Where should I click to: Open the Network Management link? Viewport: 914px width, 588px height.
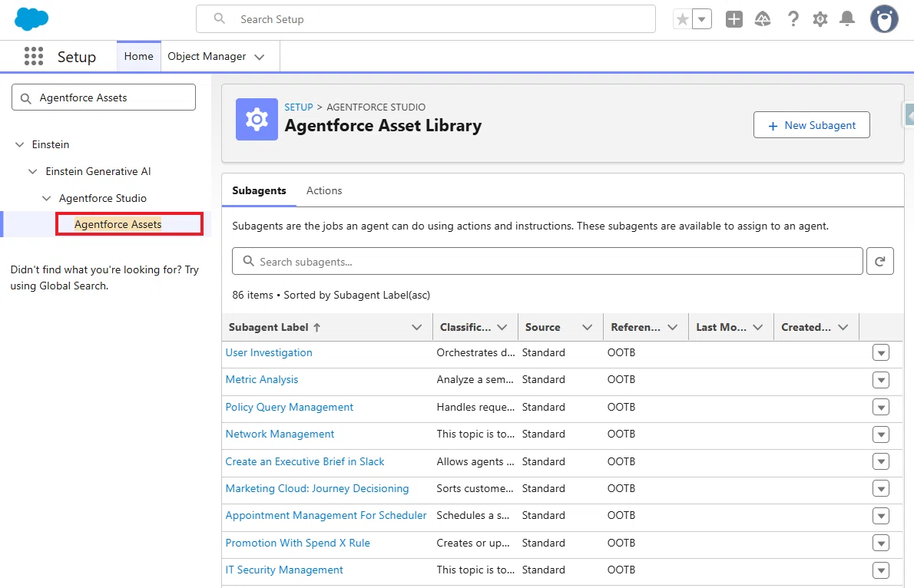(280, 434)
